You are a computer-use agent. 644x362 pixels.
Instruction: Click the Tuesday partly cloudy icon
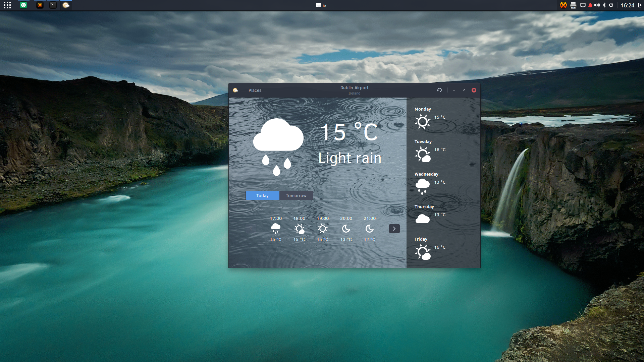click(x=423, y=155)
